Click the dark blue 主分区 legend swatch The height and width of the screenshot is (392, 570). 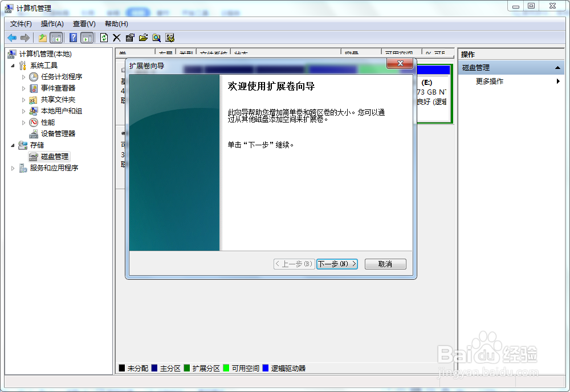click(154, 368)
